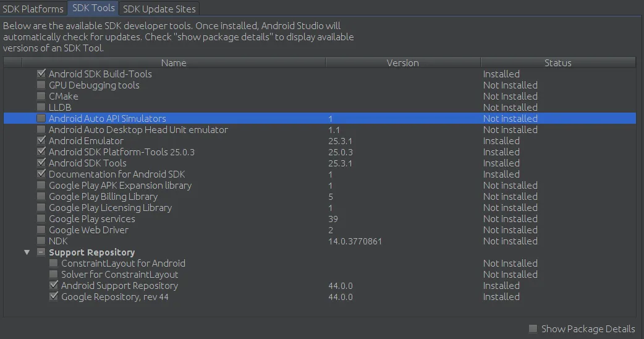Image resolution: width=644 pixels, height=339 pixels.
Task: Tick the LLDB checkbox
Action: [x=41, y=108]
